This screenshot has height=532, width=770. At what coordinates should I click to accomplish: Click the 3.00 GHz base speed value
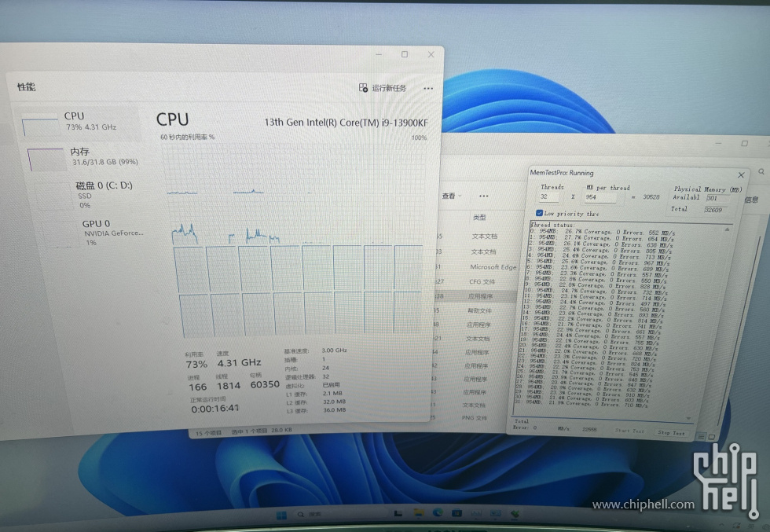click(x=334, y=350)
